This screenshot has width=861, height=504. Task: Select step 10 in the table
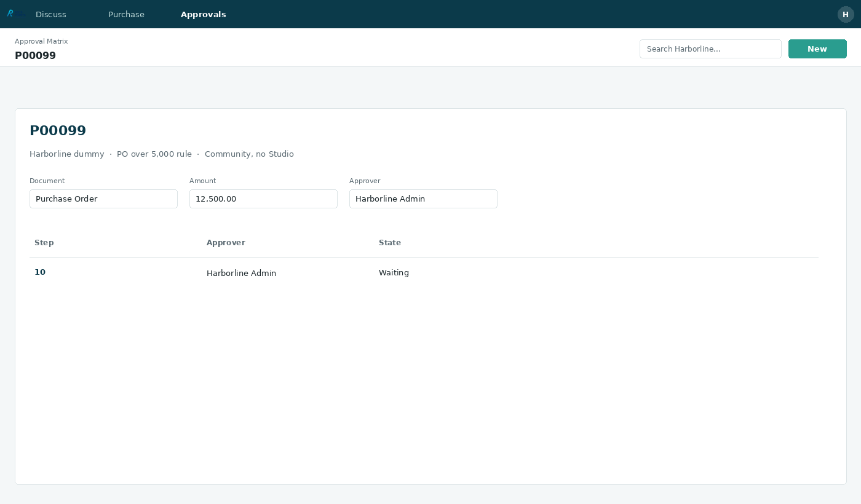[40, 272]
